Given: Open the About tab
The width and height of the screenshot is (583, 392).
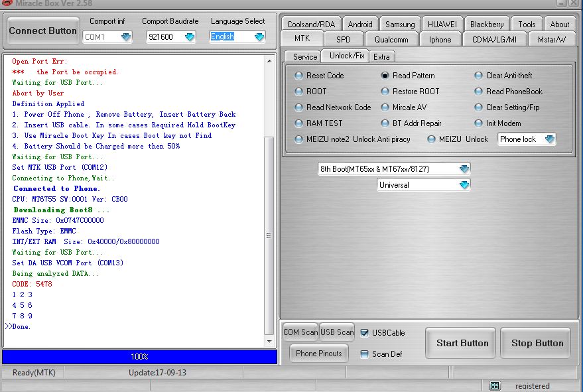Looking at the screenshot, I should [x=560, y=24].
